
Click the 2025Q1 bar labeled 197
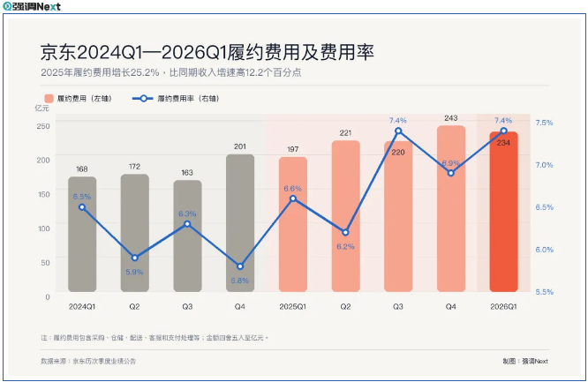[293, 225]
